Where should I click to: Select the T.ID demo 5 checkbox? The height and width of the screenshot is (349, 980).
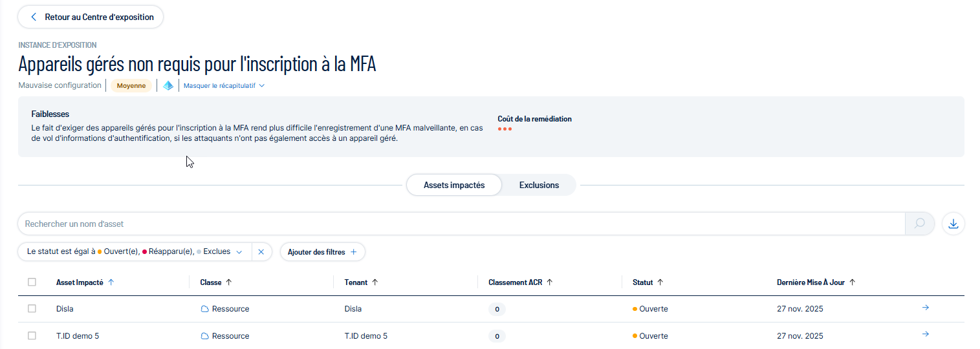pos(32,336)
